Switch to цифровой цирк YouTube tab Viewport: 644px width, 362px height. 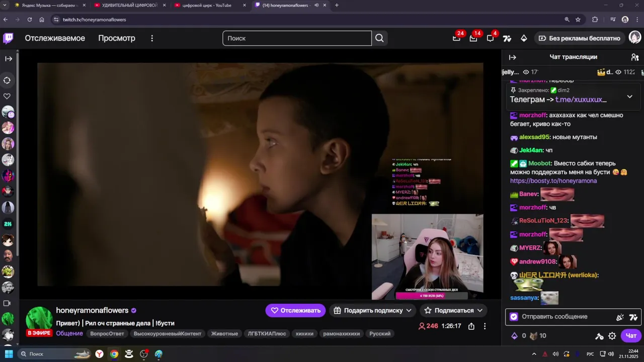tap(210, 5)
